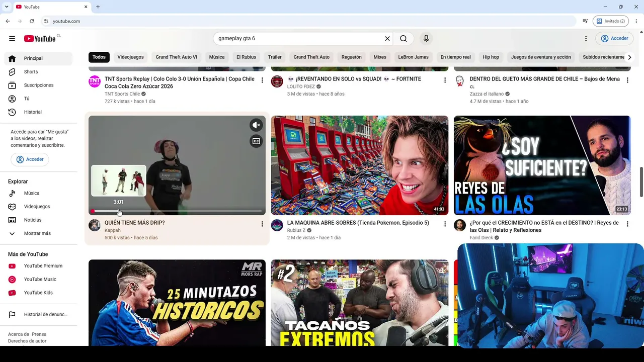
Task: Click the Acceder button in the sidebar
Action: click(30, 159)
